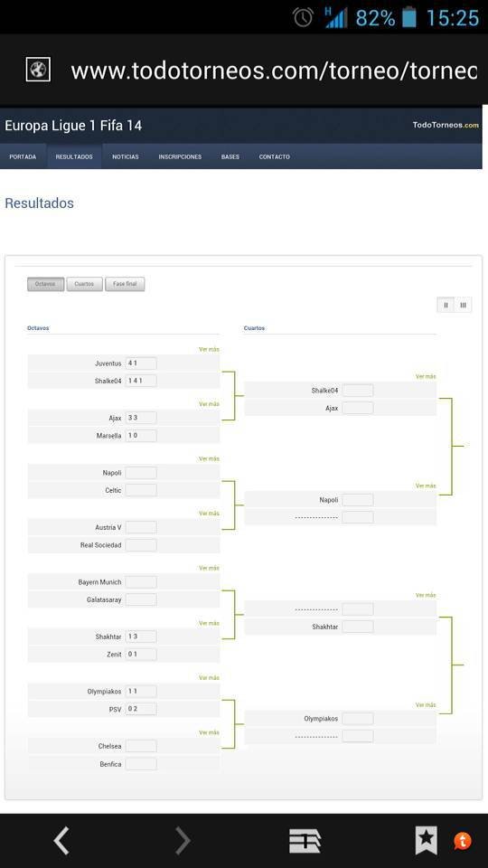Screen dimensions: 488x868
Task: Open the Inscripciones menu tab
Action: 180,156
